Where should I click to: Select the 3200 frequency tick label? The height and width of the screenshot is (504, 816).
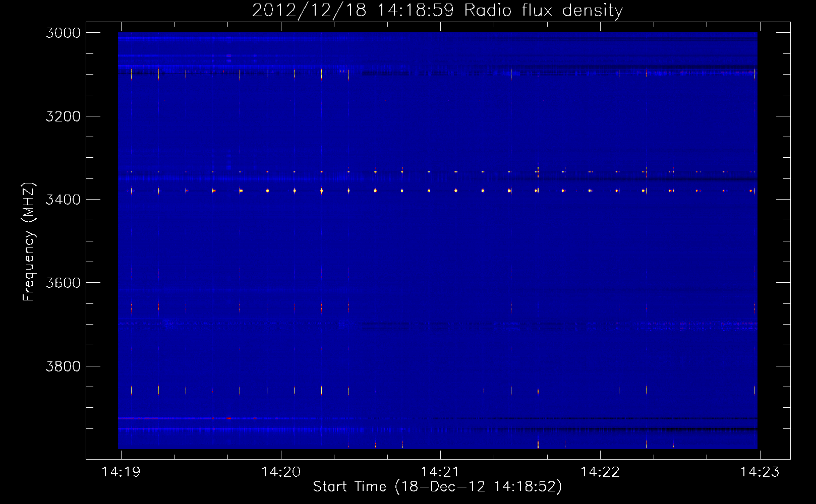click(63, 116)
